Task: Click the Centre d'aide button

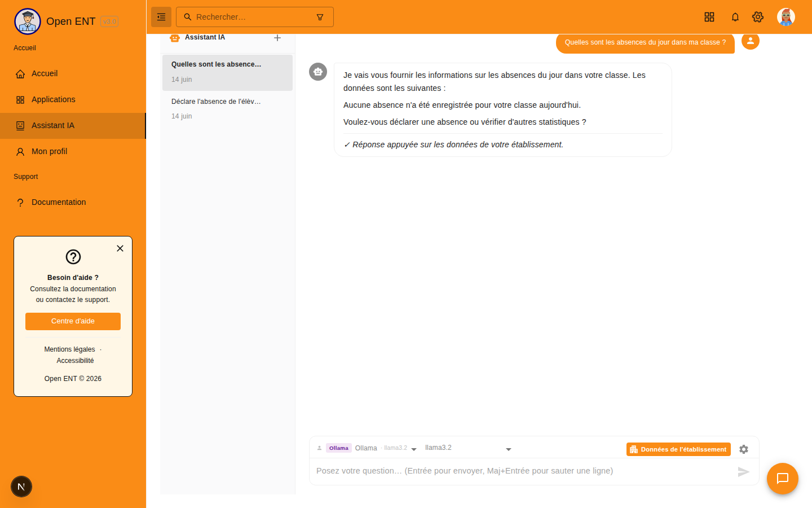Action: coord(73,321)
